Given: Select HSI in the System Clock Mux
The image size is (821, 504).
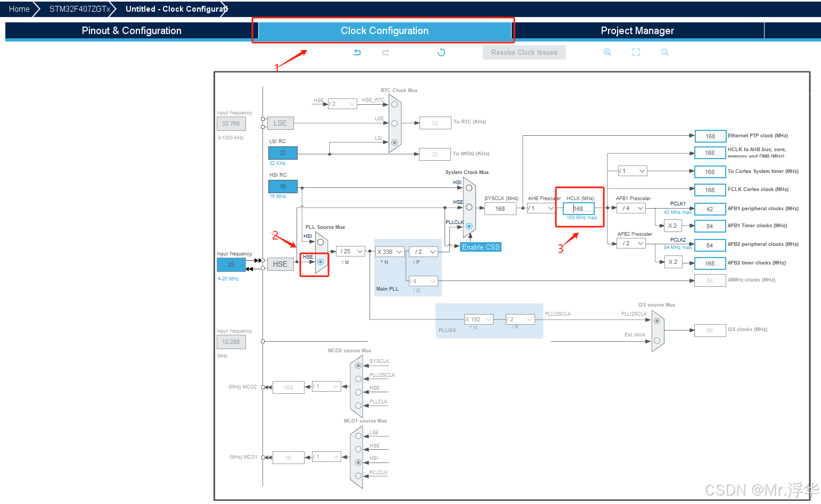Looking at the screenshot, I should [x=469, y=188].
